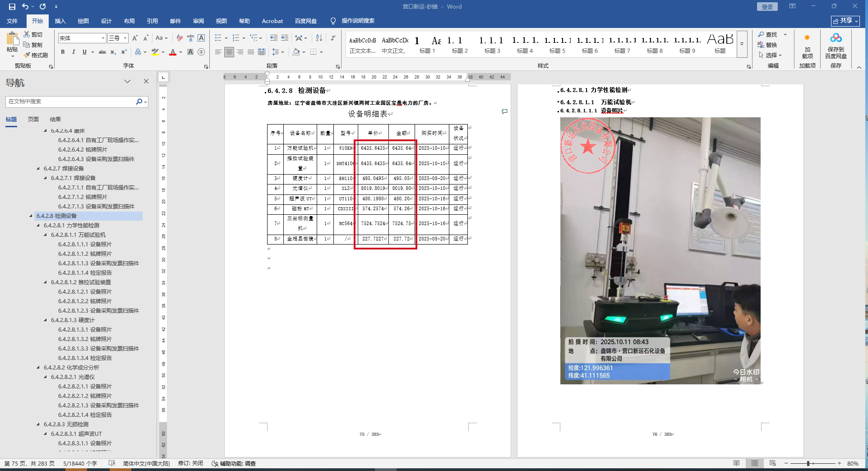Cut the selection with the scissors icon
This screenshot has height=471, width=868.
tap(27, 34)
